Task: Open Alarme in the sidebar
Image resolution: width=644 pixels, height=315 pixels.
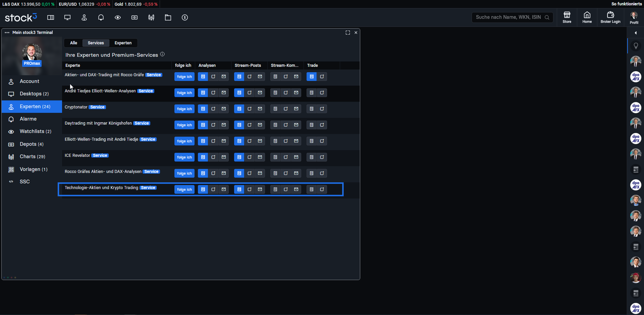Action: (32, 119)
